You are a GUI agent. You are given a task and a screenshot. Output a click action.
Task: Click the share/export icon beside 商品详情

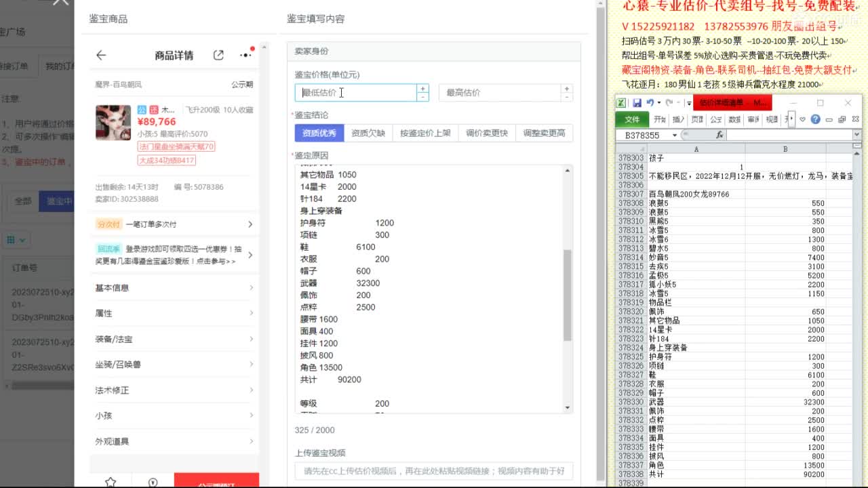click(x=218, y=55)
